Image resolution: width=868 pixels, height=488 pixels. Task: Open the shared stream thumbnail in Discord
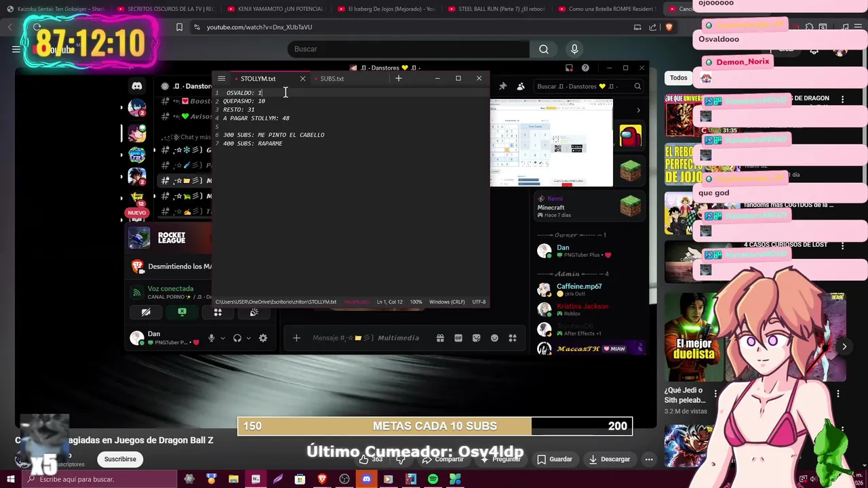tap(551, 142)
